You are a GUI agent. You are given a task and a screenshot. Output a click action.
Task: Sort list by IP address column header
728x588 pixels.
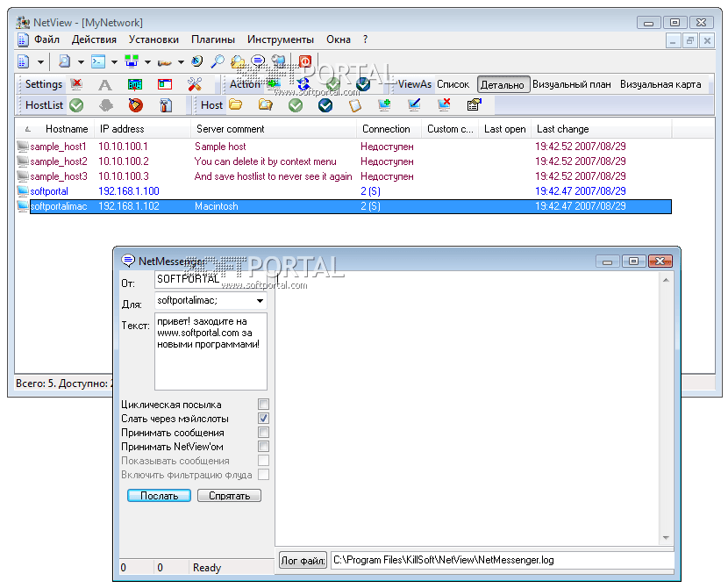click(x=143, y=129)
